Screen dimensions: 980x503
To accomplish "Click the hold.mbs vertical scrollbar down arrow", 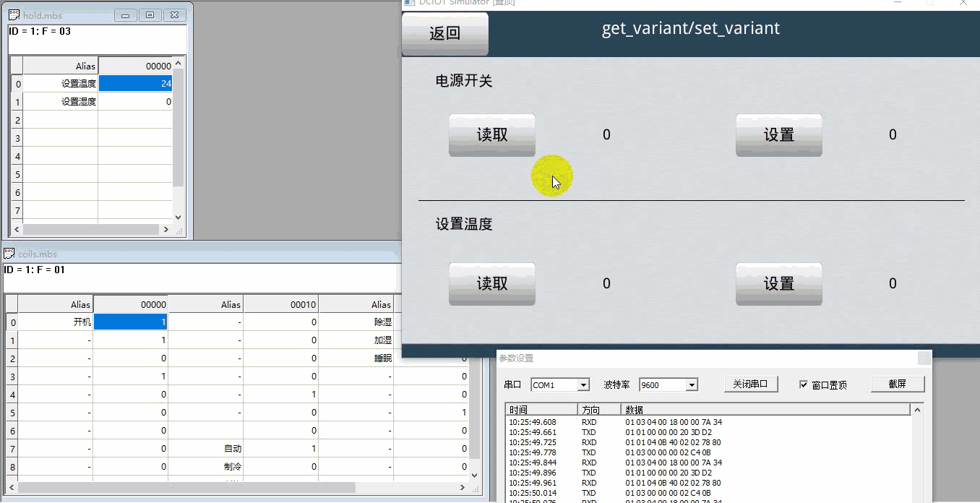I will pos(178,217).
